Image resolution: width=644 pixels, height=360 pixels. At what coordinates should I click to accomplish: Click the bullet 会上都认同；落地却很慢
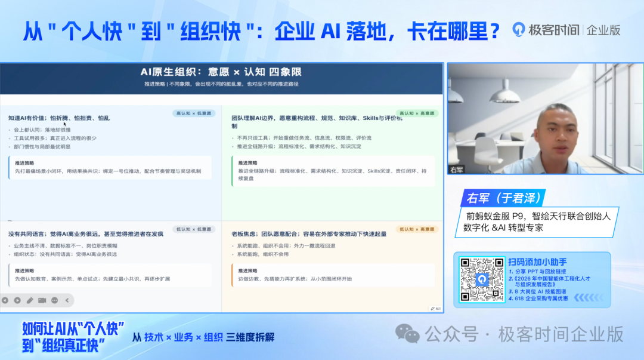tap(42, 130)
